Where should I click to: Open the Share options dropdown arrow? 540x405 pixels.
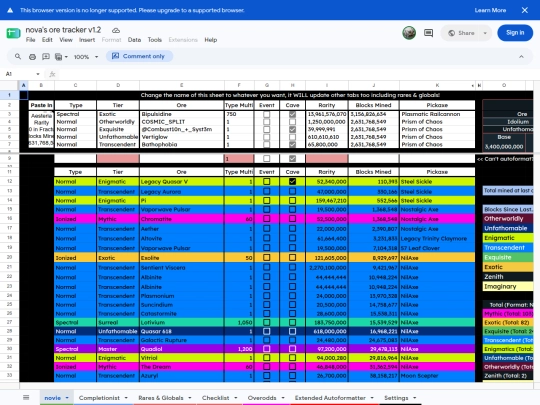pyautogui.click(x=485, y=33)
